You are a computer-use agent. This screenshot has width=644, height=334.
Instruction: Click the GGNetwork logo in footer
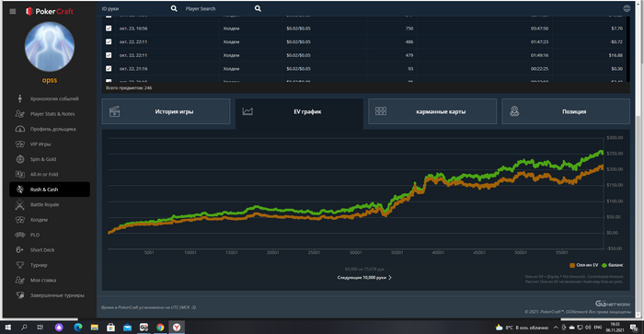coord(613,304)
